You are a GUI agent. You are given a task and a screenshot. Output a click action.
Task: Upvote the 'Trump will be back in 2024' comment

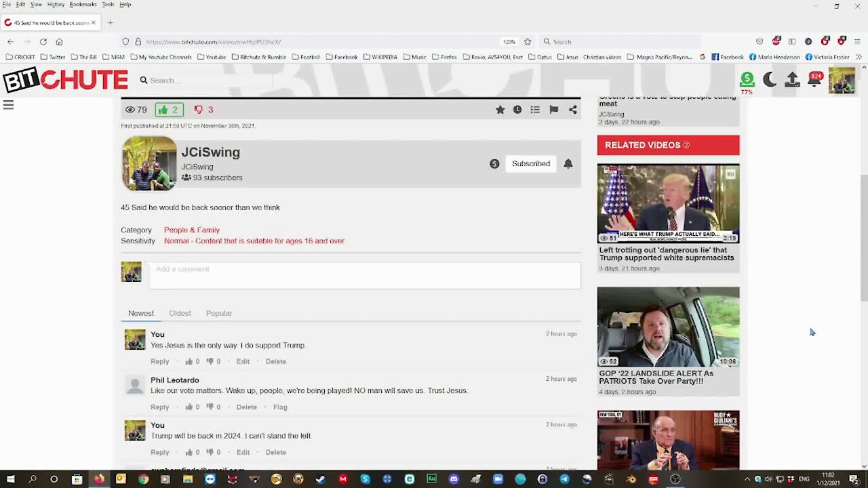[x=189, y=453]
